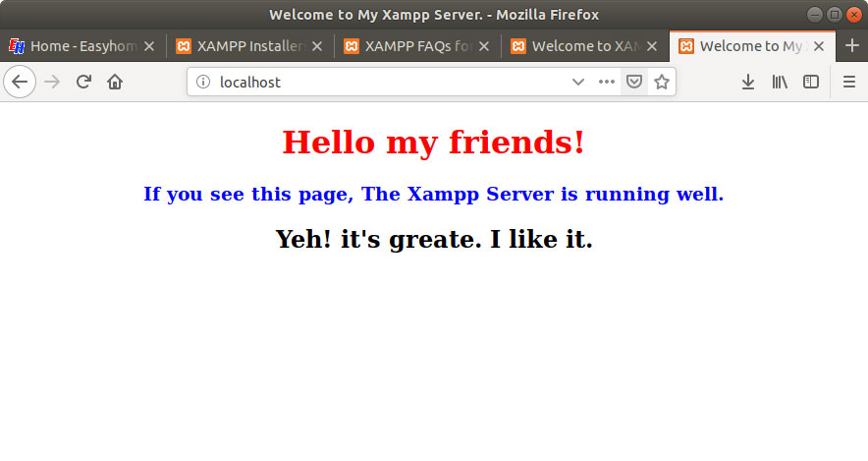Save this page to Pocket

click(634, 82)
